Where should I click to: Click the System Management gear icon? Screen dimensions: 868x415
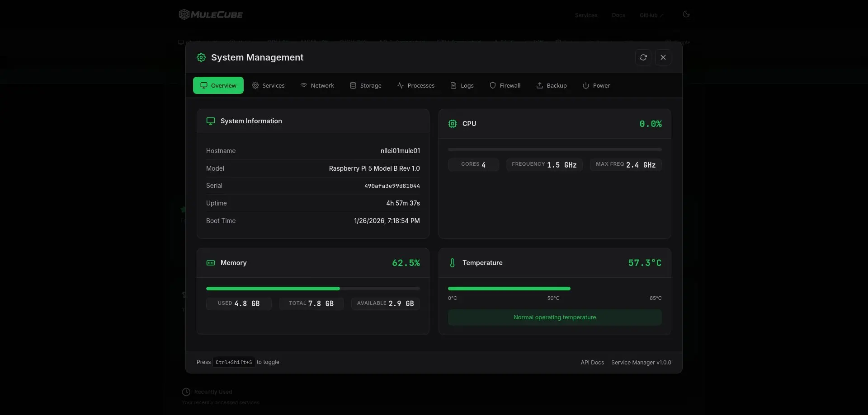(x=201, y=57)
